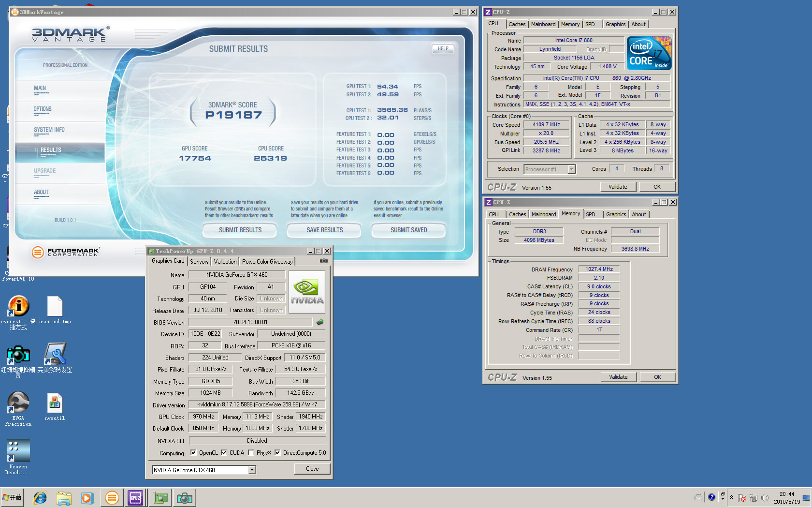Switch to the Sensors tab in GPU-Z
The height and width of the screenshot is (508, 812).
(199, 262)
